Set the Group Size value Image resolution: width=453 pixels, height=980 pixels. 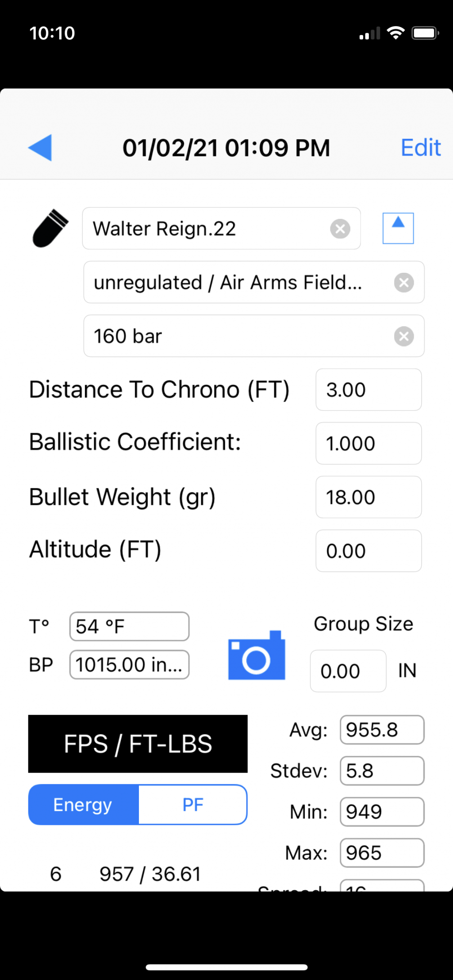pyautogui.click(x=348, y=671)
